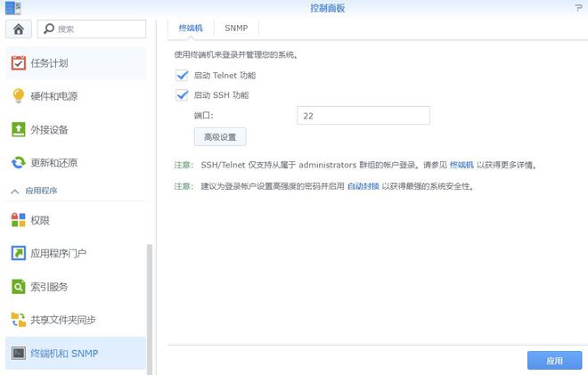This screenshot has height=375, width=588.
Task: Open Shared Folder Sync (共享文件夹同步) icon
Action: pyautogui.click(x=18, y=320)
